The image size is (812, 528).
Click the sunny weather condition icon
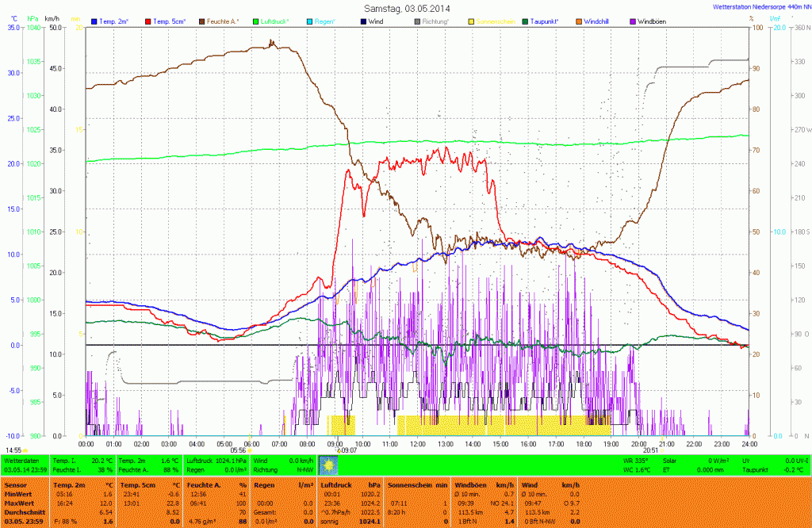(327, 465)
